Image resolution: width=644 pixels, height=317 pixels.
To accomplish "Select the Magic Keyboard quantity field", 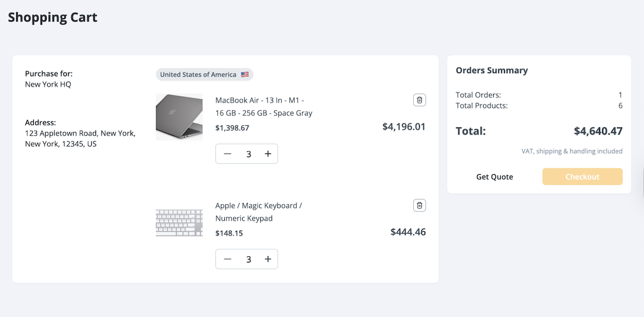I will (x=248, y=259).
